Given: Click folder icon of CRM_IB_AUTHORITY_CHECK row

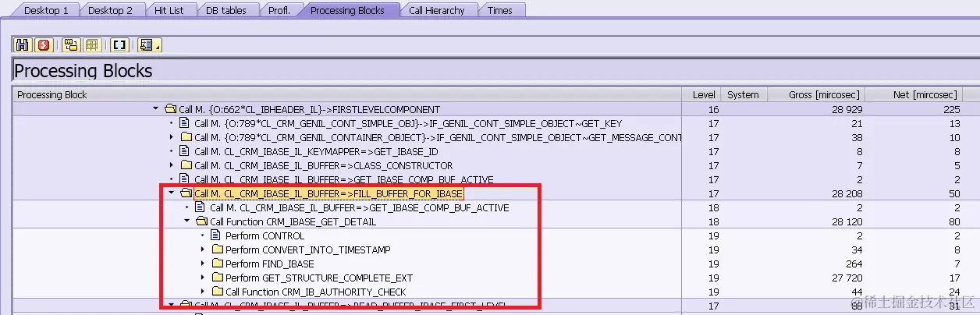Looking at the screenshot, I should click(x=217, y=292).
